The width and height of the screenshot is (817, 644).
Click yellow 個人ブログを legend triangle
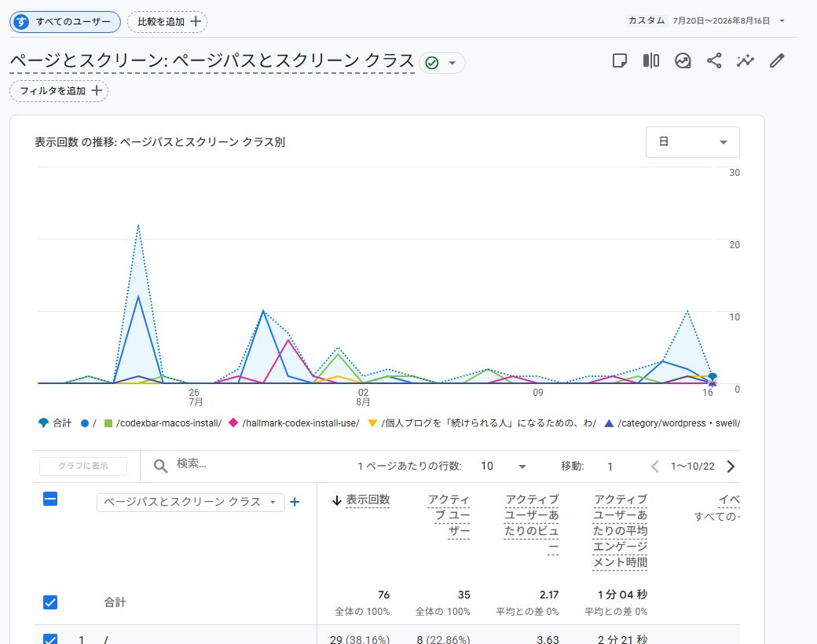pyautogui.click(x=372, y=423)
